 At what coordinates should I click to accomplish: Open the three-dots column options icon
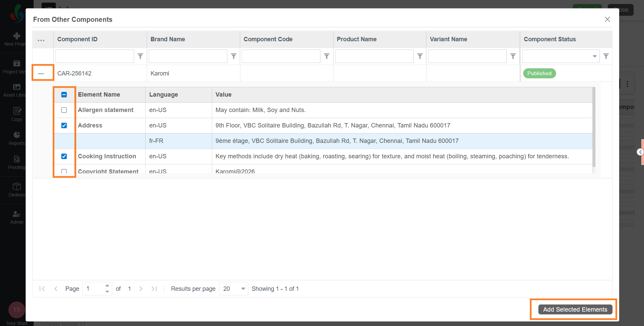pyautogui.click(x=41, y=40)
